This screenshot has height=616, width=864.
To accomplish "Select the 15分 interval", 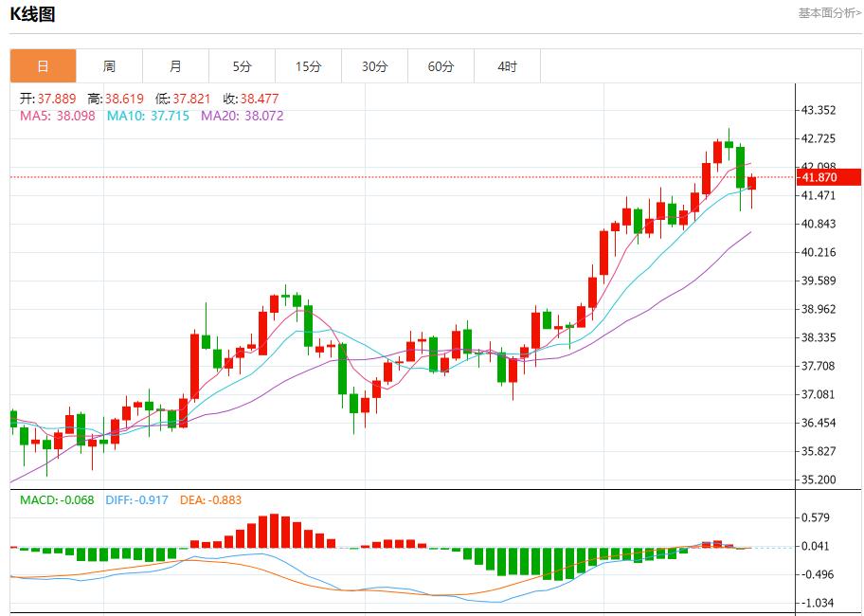I will pos(307,66).
